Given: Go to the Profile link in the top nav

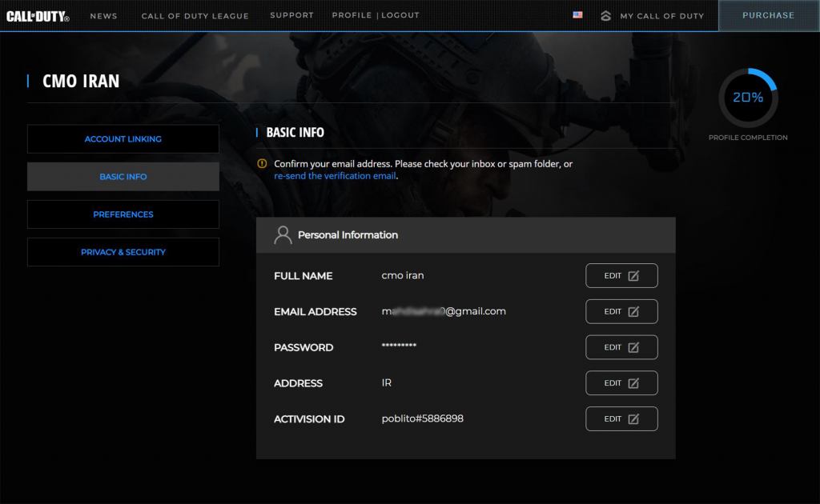Looking at the screenshot, I should click(x=352, y=15).
